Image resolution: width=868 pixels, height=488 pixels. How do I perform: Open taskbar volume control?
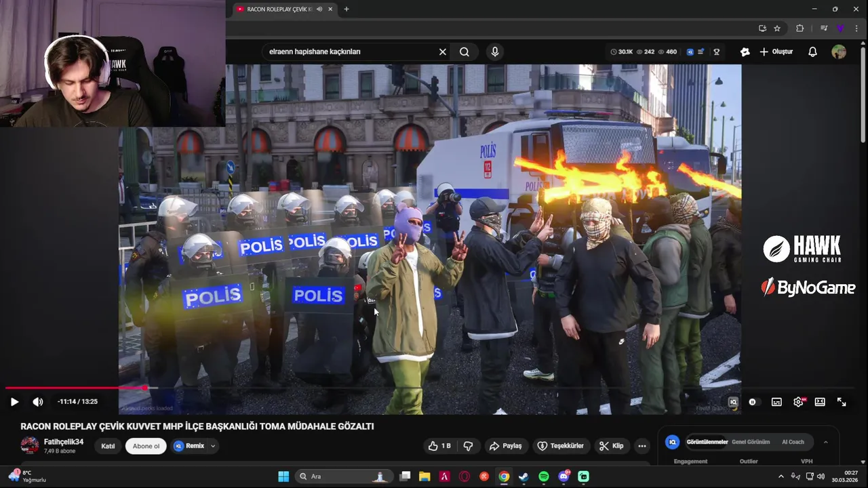[x=821, y=476]
